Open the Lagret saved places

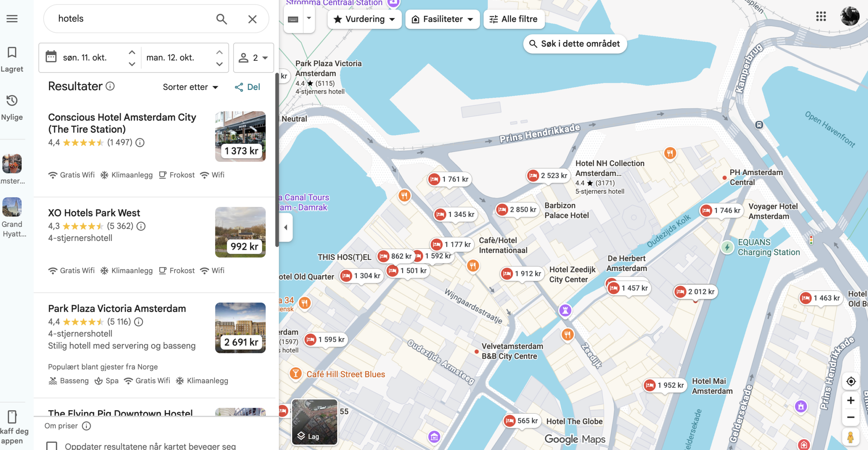pyautogui.click(x=12, y=60)
